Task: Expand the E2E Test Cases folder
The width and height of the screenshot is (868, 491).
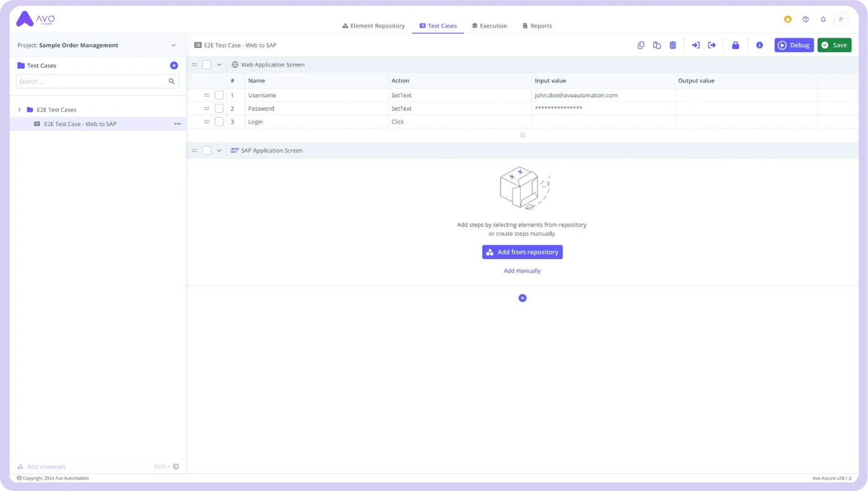Action: point(19,110)
